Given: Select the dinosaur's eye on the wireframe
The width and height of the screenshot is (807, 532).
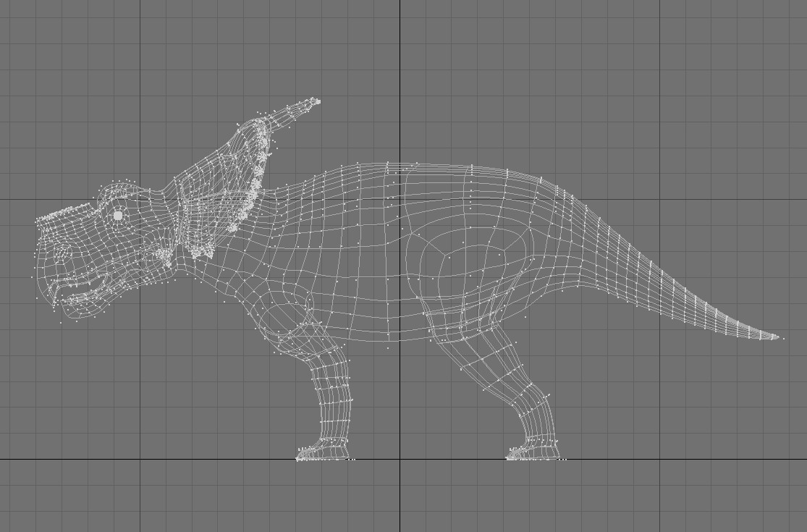Looking at the screenshot, I should coord(118,216).
